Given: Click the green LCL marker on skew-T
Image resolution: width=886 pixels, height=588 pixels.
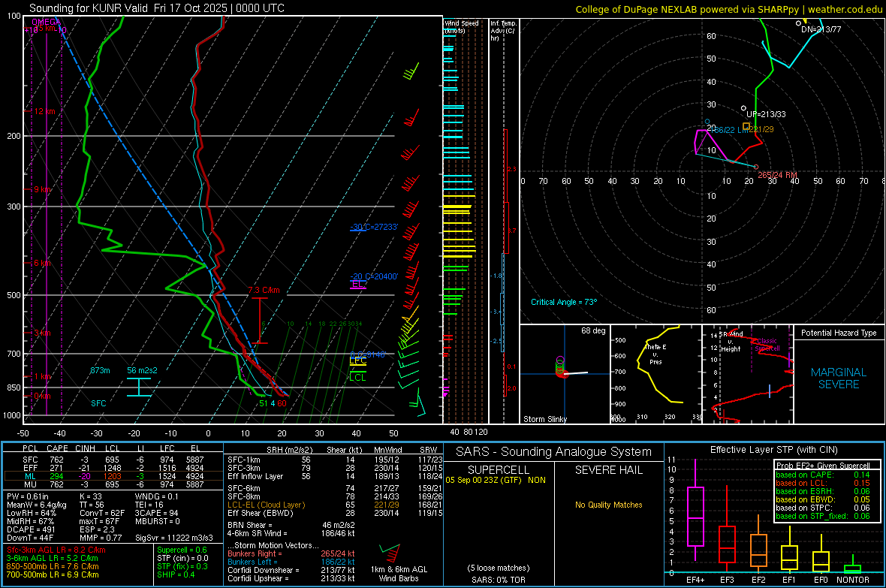Looking at the screenshot, I should [x=357, y=377].
